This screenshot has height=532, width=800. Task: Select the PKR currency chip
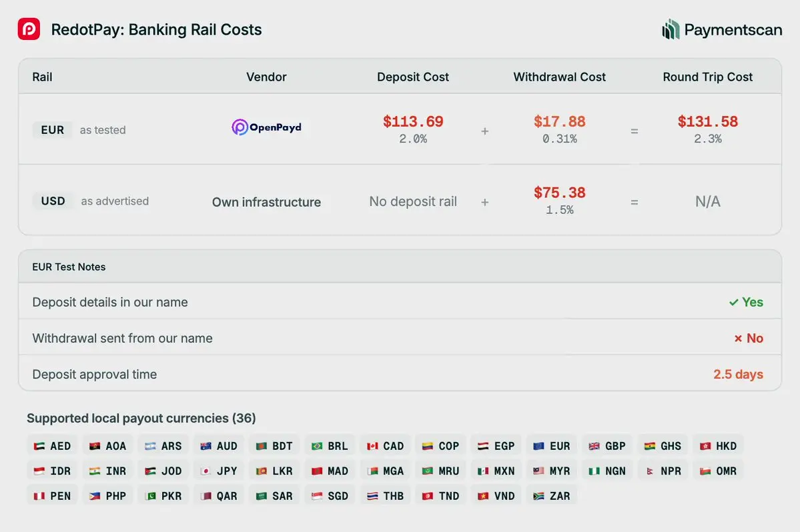point(163,496)
